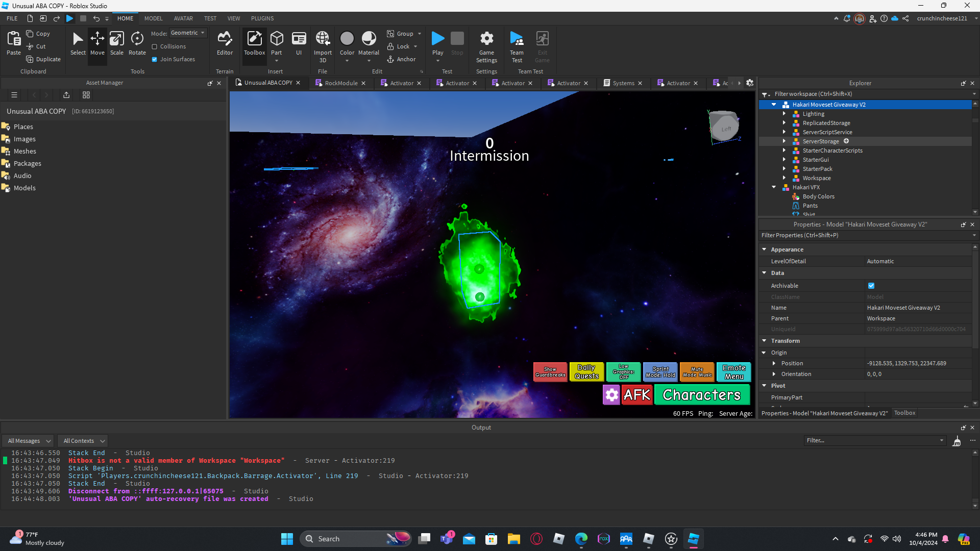Start the Play test
Image resolution: width=980 pixels, height=551 pixels.
[437, 43]
